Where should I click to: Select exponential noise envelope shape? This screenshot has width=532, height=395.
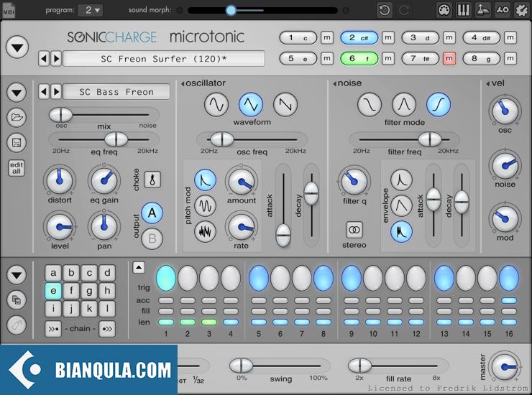click(x=401, y=180)
